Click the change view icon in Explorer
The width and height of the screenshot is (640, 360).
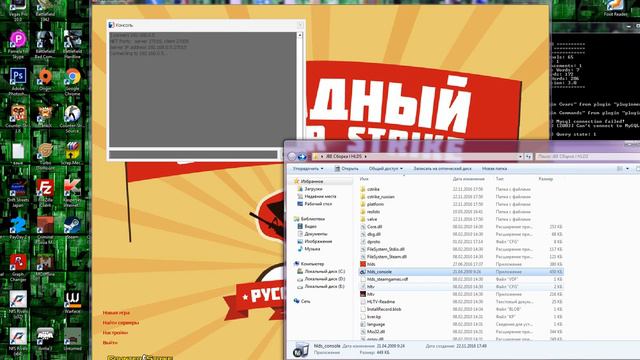pyautogui.click(x=620, y=169)
